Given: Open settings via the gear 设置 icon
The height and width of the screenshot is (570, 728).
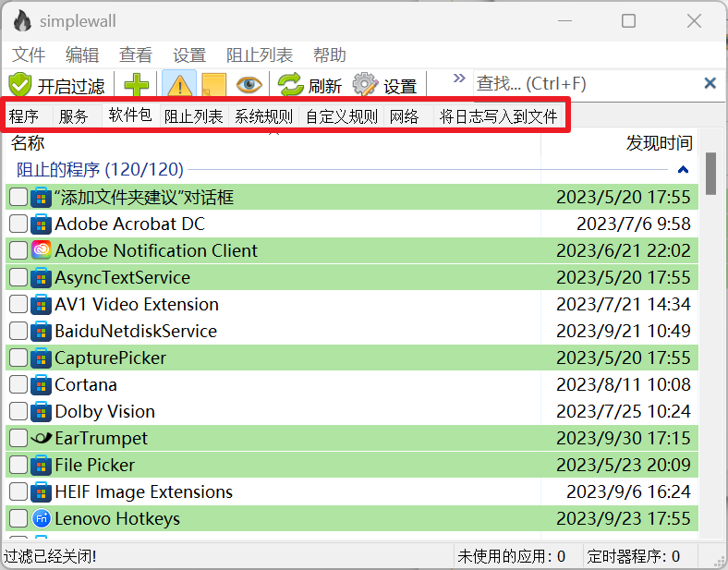Looking at the screenshot, I should click(x=366, y=85).
